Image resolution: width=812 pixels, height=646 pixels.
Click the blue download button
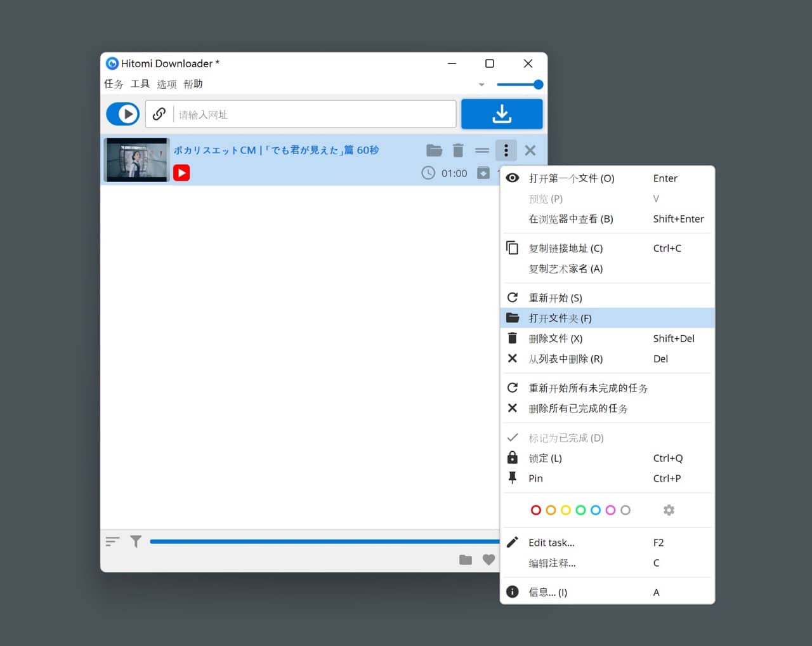click(x=502, y=114)
